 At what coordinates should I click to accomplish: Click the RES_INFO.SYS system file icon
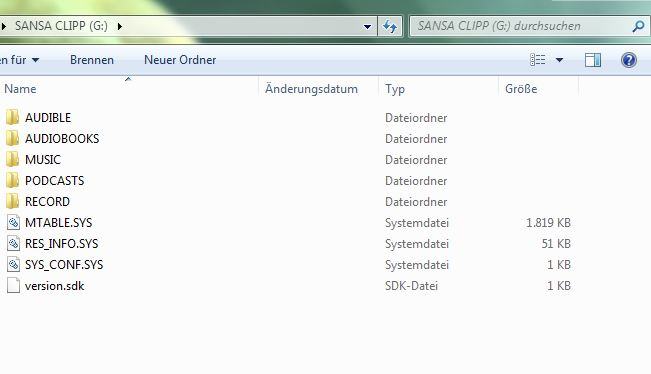13,244
